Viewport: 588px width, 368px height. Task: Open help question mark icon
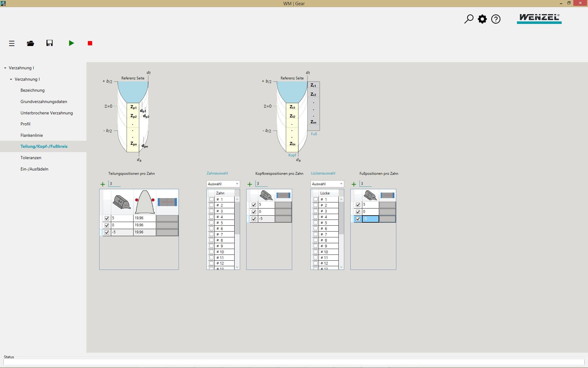point(496,19)
